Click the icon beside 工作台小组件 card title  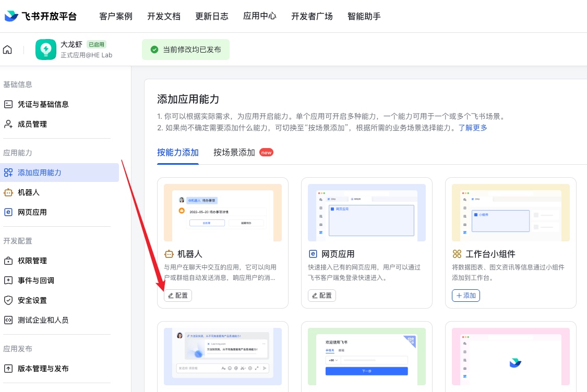point(457,254)
